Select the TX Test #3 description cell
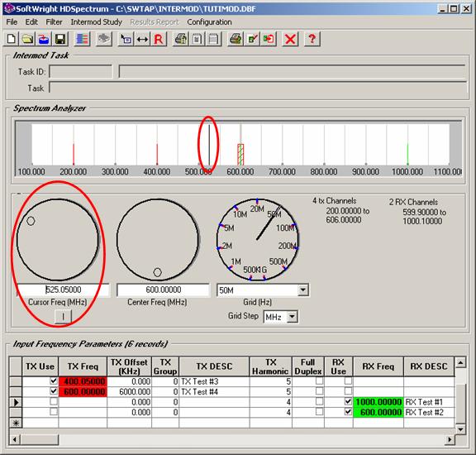 [x=214, y=381]
